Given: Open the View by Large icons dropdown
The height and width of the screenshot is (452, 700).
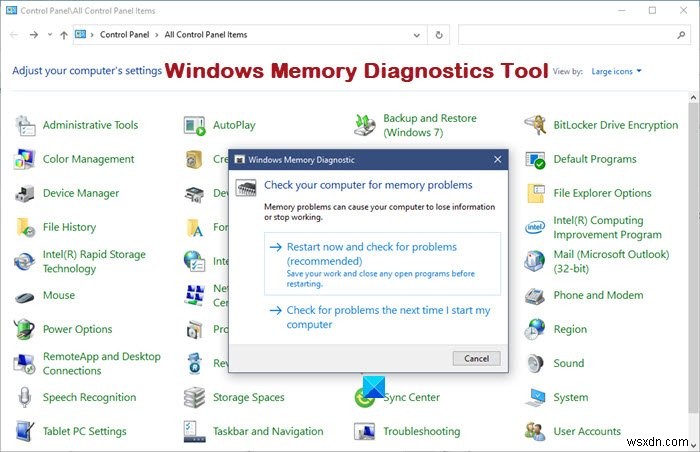Looking at the screenshot, I should [x=616, y=71].
